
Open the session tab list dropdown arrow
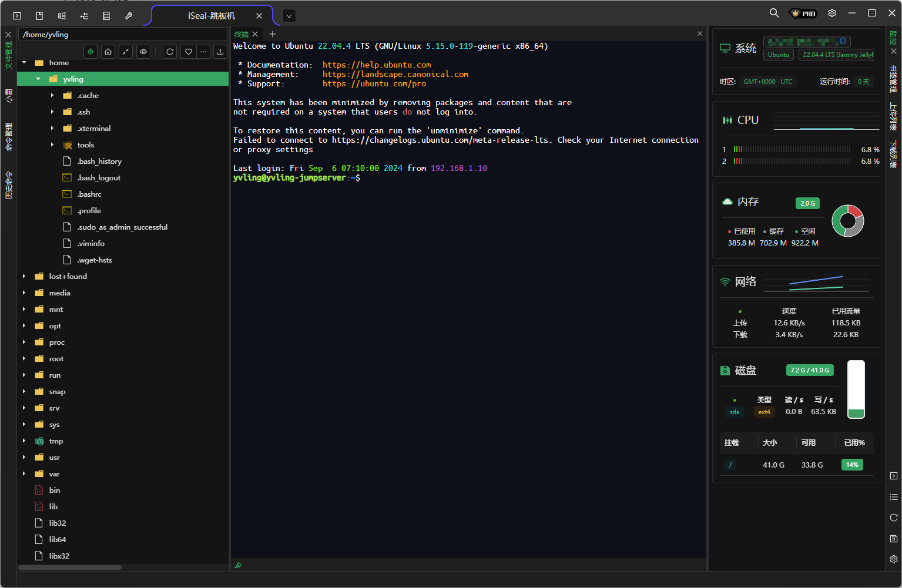[x=289, y=16]
